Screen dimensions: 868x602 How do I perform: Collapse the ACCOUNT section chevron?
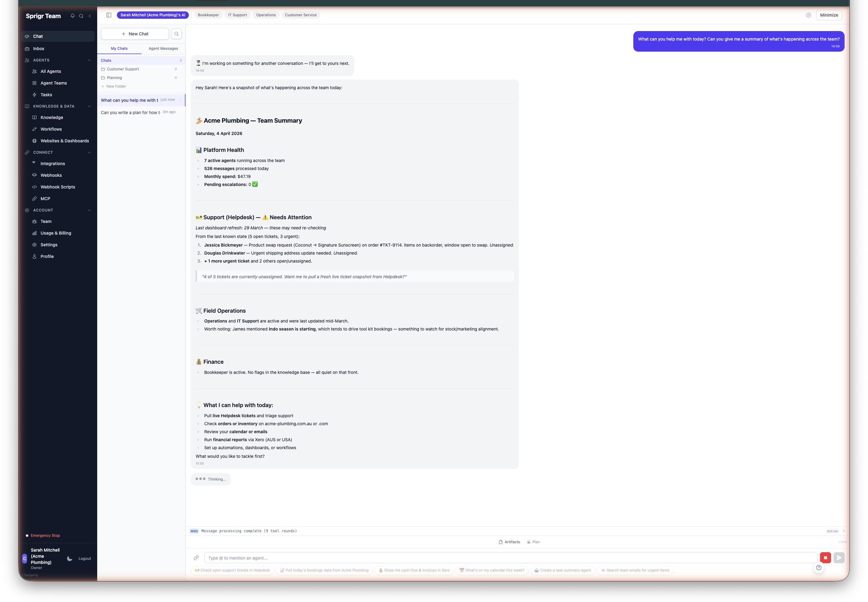(89, 210)
